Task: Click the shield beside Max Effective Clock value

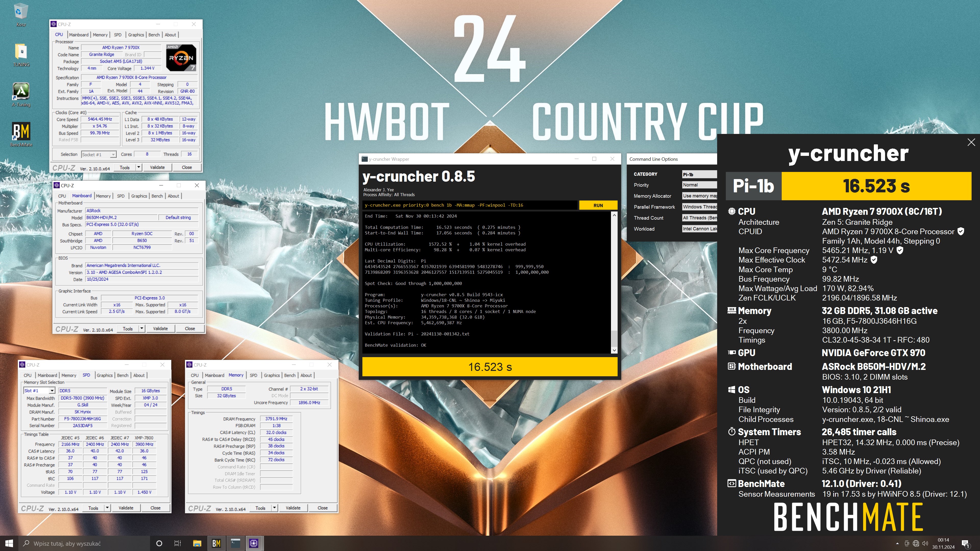Action: click(874, 260)
